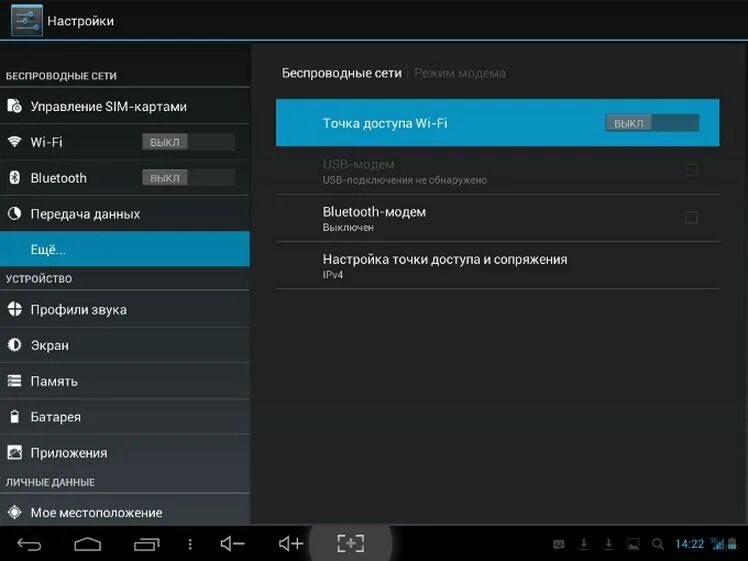Tap the applications icon
748x561 pixels.
14,452
